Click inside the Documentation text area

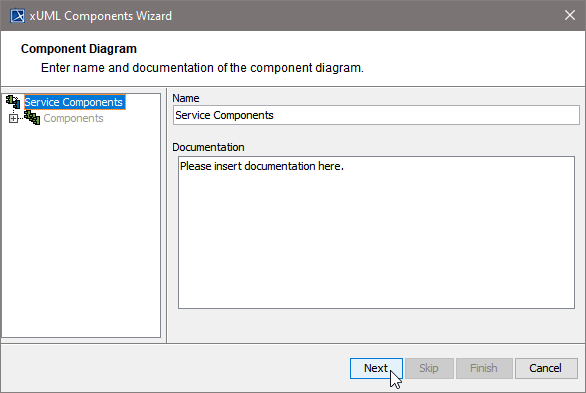(376, 232)
